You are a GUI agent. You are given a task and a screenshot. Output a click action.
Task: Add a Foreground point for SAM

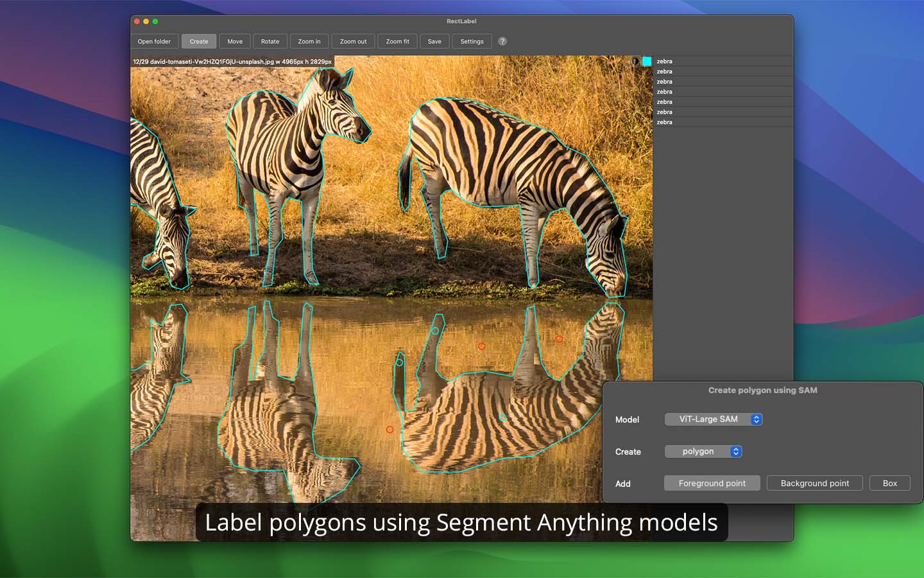tap(712, 483)
